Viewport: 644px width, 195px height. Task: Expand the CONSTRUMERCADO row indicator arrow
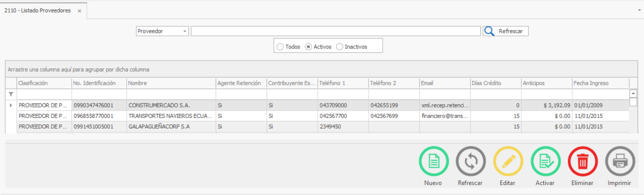11,105
